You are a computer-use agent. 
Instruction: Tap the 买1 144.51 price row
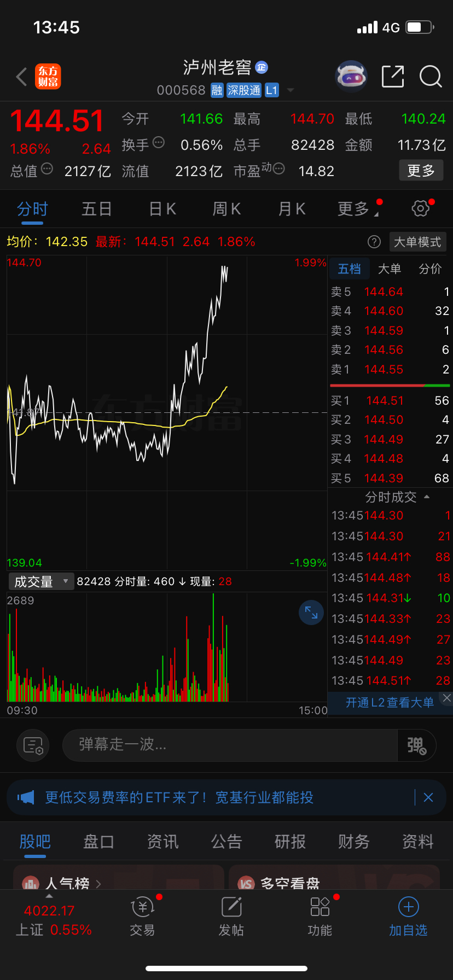tap(390, 401)
